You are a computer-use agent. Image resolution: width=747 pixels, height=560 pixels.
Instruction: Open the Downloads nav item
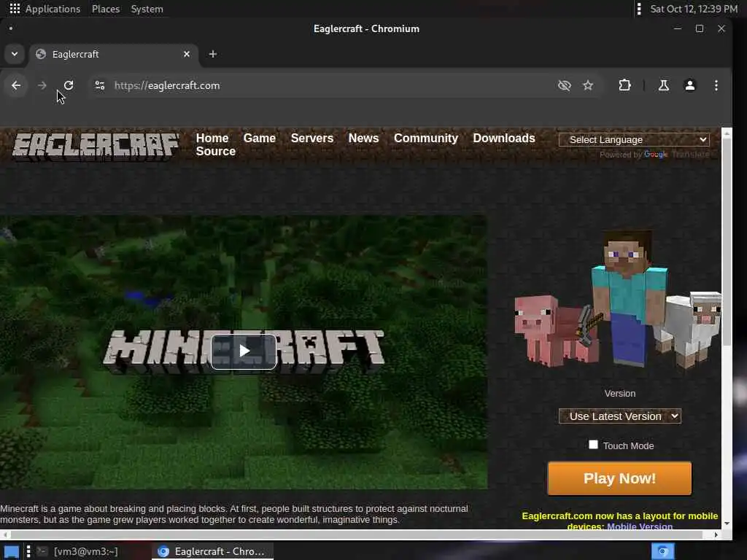point(504,138)
